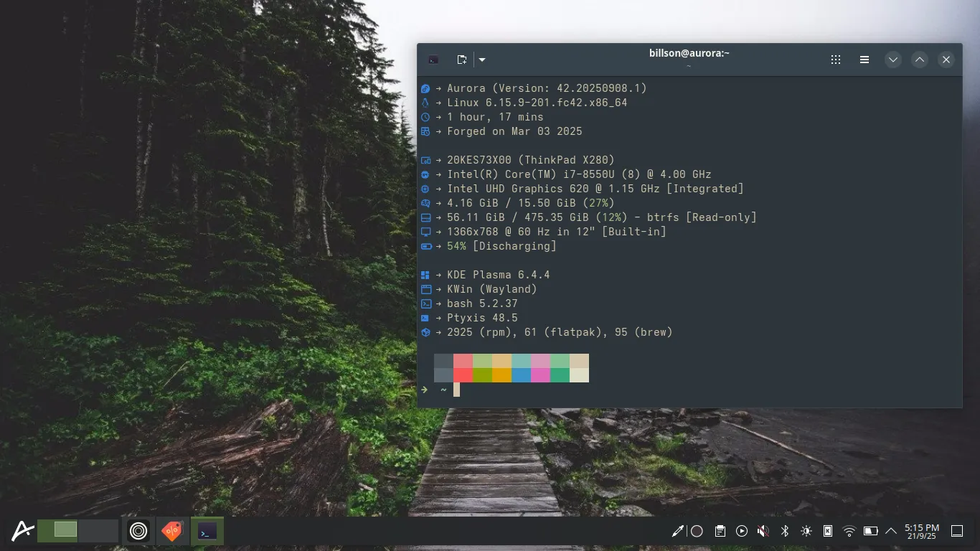Click the 'Forged on Mar 03 2025' line
This screenshot has width=980, height=551.
click(514, 131)
